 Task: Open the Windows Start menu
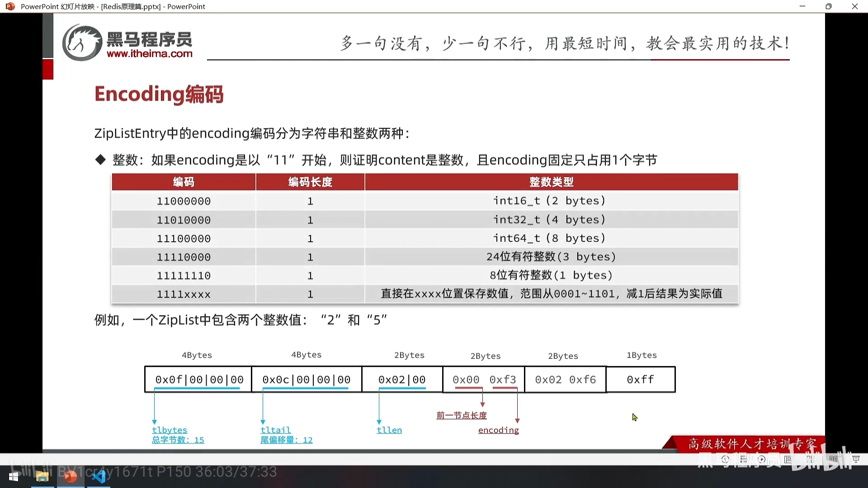(x=14, y=476)
